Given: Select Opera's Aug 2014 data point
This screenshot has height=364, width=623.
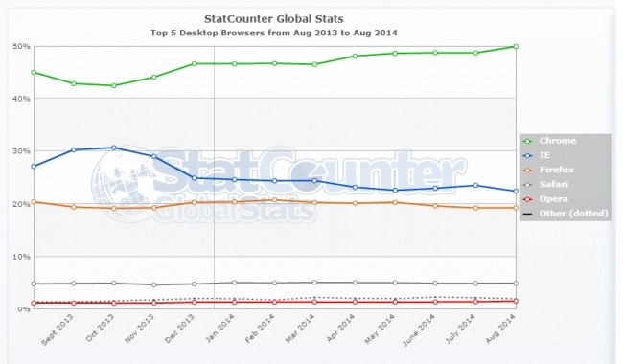Looking at the screenshot, I should click(516, 302).
